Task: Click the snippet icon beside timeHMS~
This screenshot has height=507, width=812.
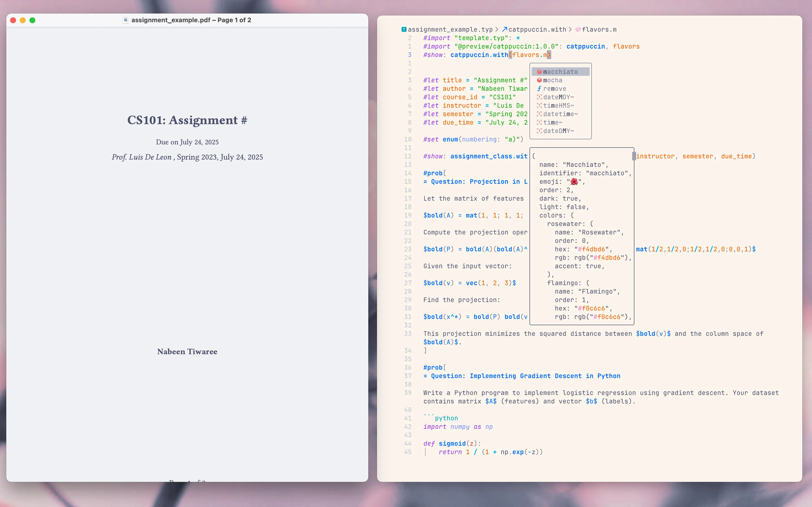Action: (x=539, y=106)
